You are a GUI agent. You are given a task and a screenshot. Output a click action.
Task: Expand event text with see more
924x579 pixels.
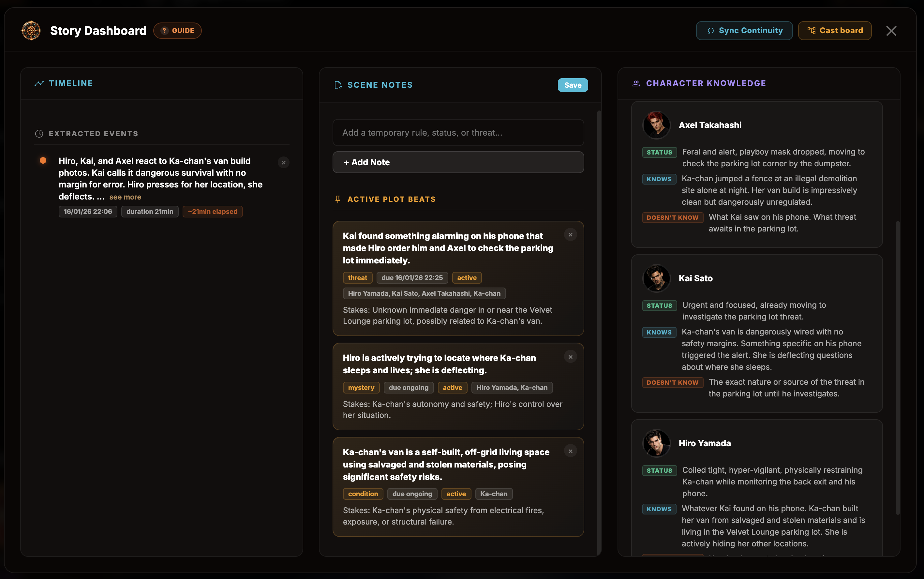(125, 197)
